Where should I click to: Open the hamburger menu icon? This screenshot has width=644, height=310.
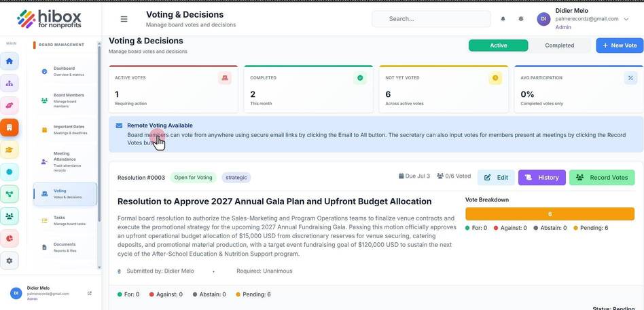pos(124,19)
